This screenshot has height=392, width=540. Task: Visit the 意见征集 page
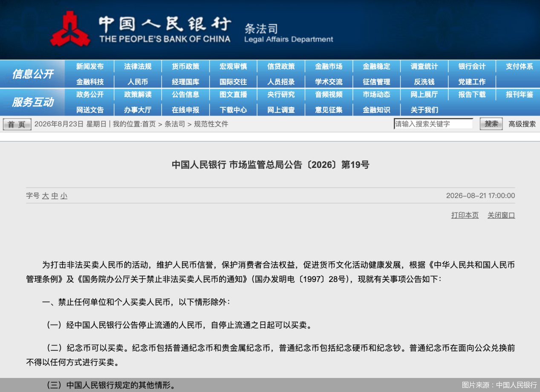(329, 110)
